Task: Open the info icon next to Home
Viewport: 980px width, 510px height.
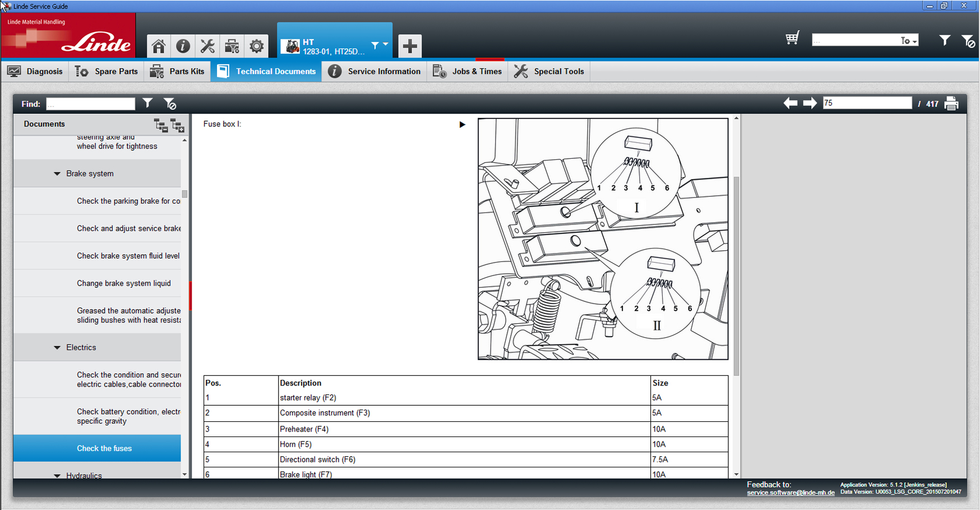Action: 183,46
